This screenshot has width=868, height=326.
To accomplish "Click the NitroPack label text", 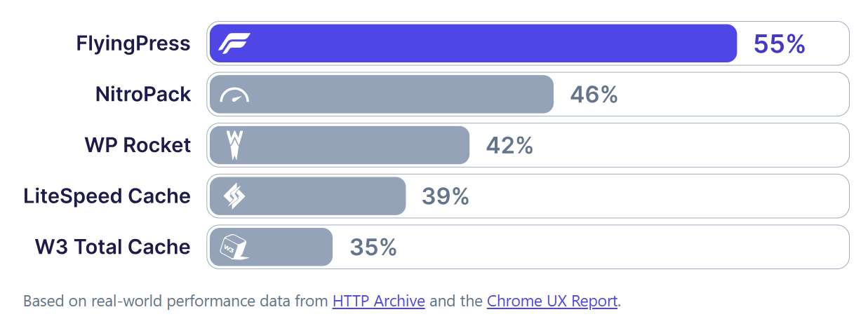I will [x=143, y=95].
